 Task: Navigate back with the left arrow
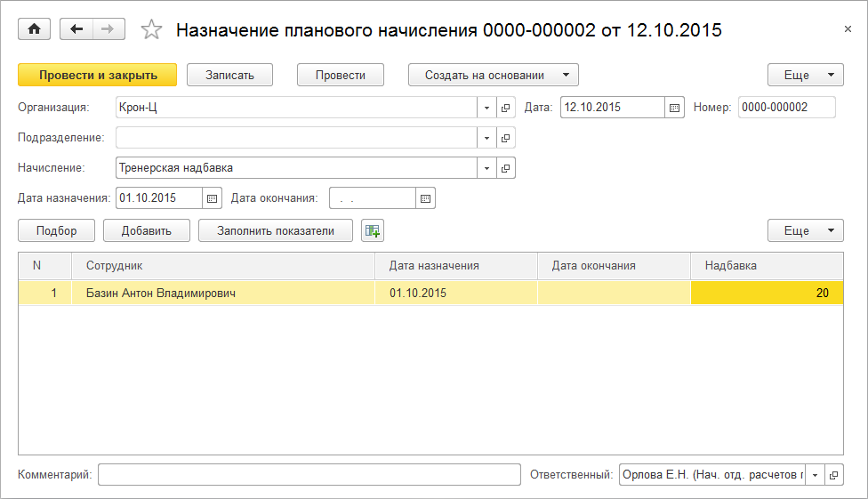coord(76,29)
